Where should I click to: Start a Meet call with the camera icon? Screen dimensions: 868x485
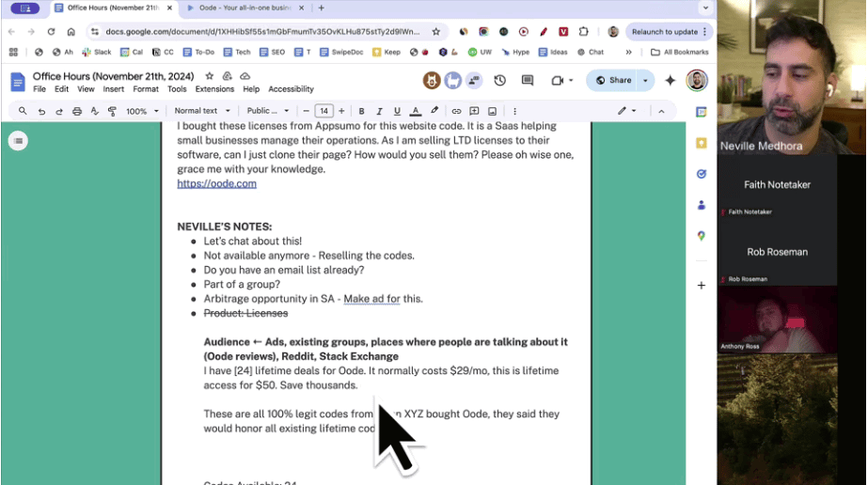coord(558,80)
